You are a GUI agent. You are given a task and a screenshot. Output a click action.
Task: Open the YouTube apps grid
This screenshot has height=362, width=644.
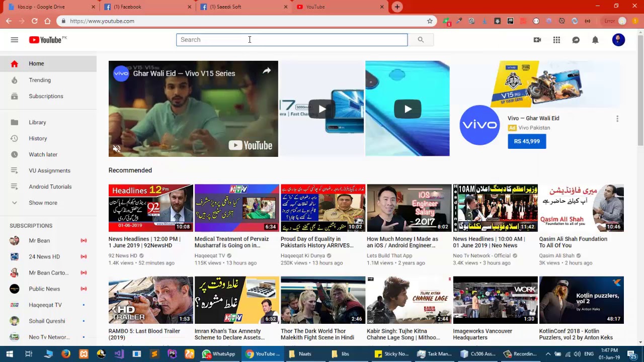[x=556, y=40]
